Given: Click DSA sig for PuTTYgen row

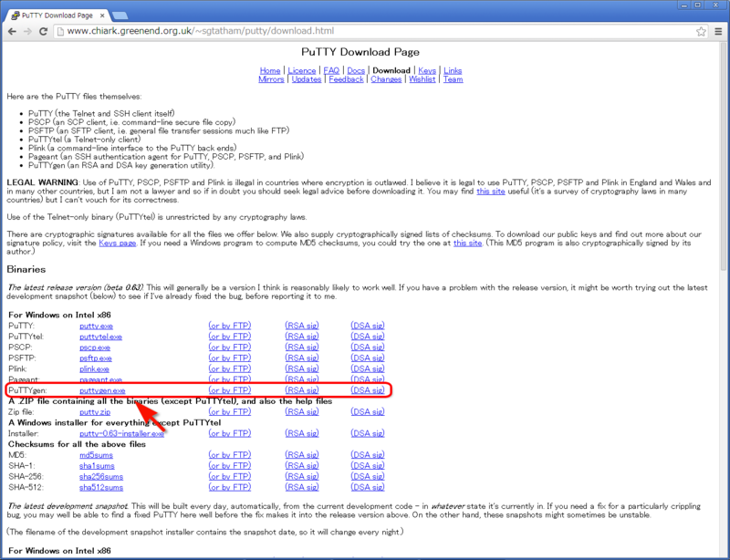Looking at the screenshot, I should pyautogui.click(x=368, y=390).
